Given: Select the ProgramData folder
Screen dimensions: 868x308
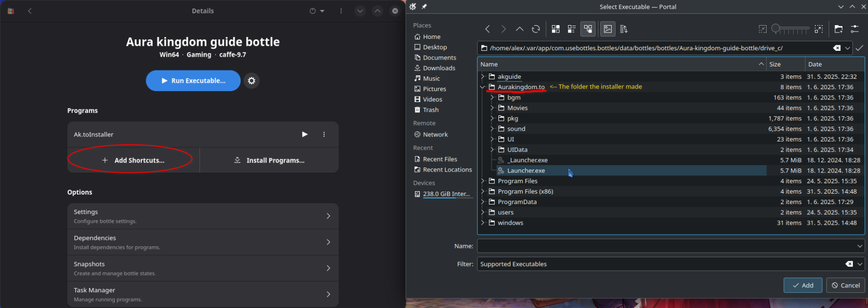Looking at the screenshot, I should 517,202.
